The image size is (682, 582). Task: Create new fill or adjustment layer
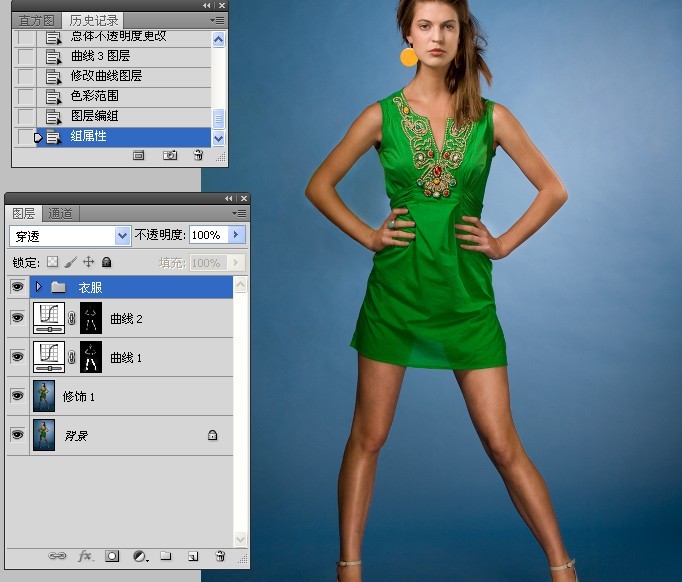pos(140,556)
